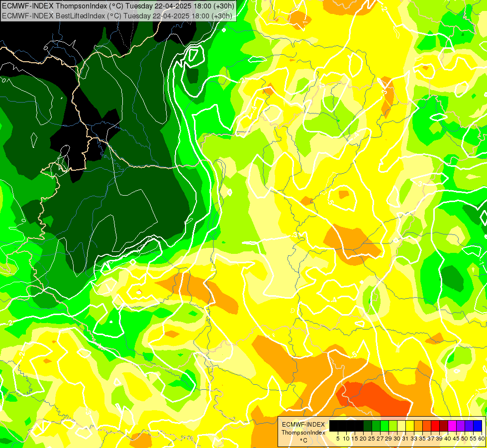Click the blue 55-60 legend swatch
This screenshot has width=487, height=448.
[478, 426]
